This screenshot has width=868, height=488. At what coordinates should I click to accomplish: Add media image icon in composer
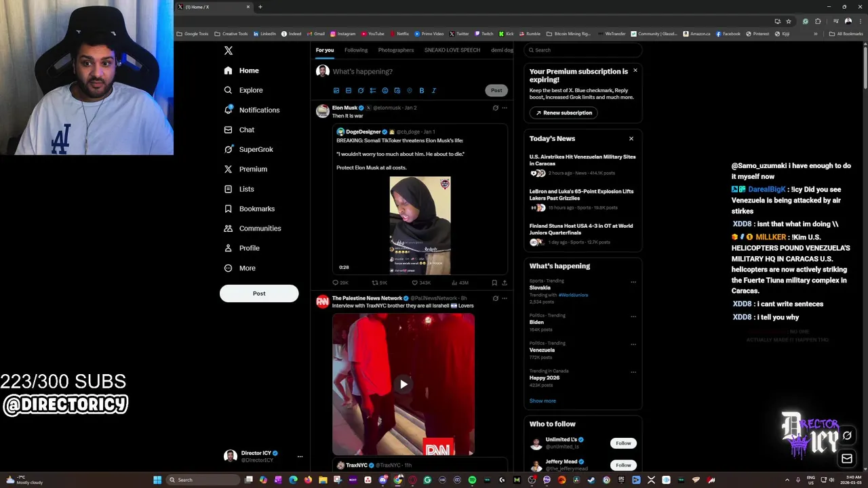point(336,90)
